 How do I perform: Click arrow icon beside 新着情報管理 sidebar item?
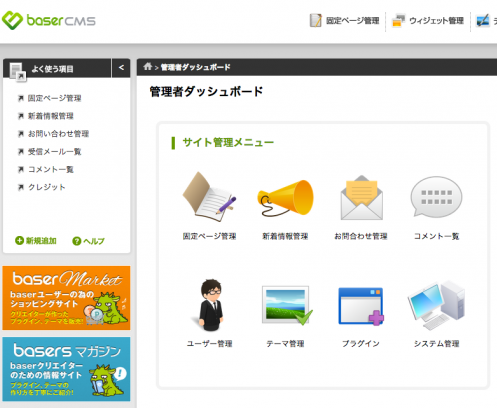(21, 116)
